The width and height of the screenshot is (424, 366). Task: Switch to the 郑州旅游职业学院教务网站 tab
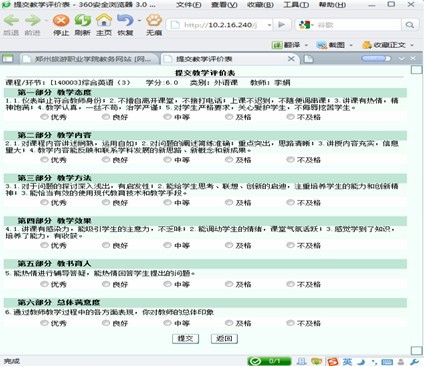tap(89, 59)
